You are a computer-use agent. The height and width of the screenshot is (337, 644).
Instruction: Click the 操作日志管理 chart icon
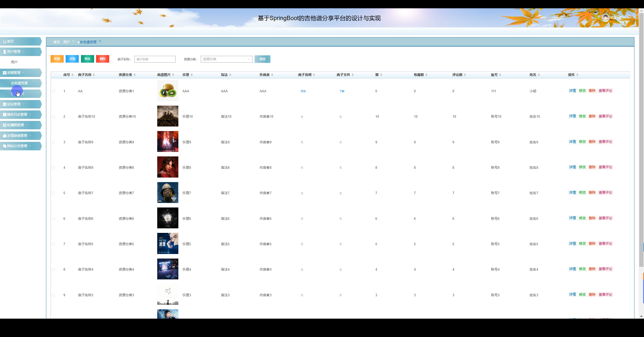click(5, 115)
